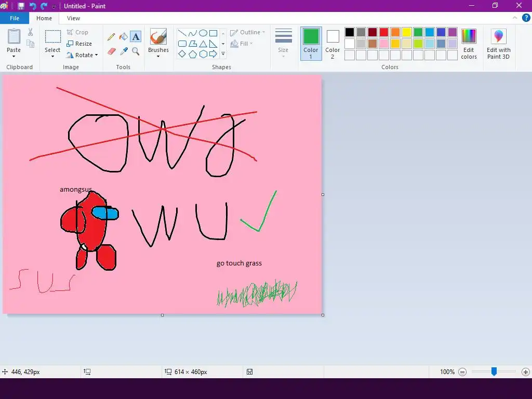Viewport: 532px width, 399px height.
Task: Click the zoom in plus button
Action: click(x=526, y=372)
